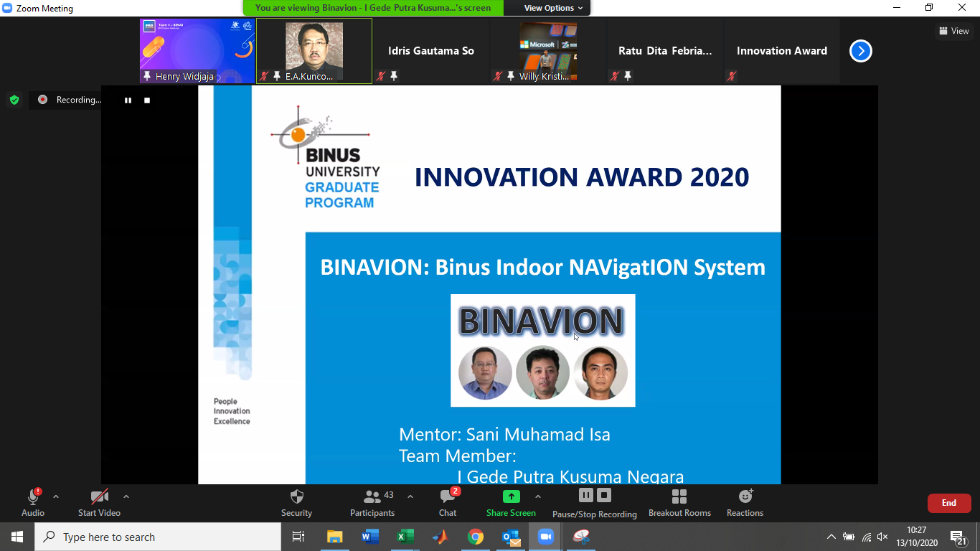Unmute the microphone Audio button
The width and height of the screenshot is (980, 551).
tap(33, 502)
